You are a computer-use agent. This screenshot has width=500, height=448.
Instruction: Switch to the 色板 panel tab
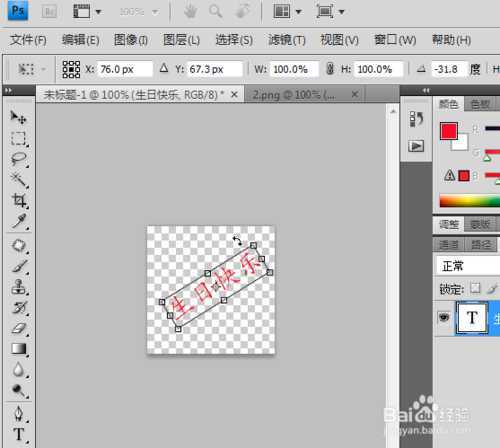480,104
